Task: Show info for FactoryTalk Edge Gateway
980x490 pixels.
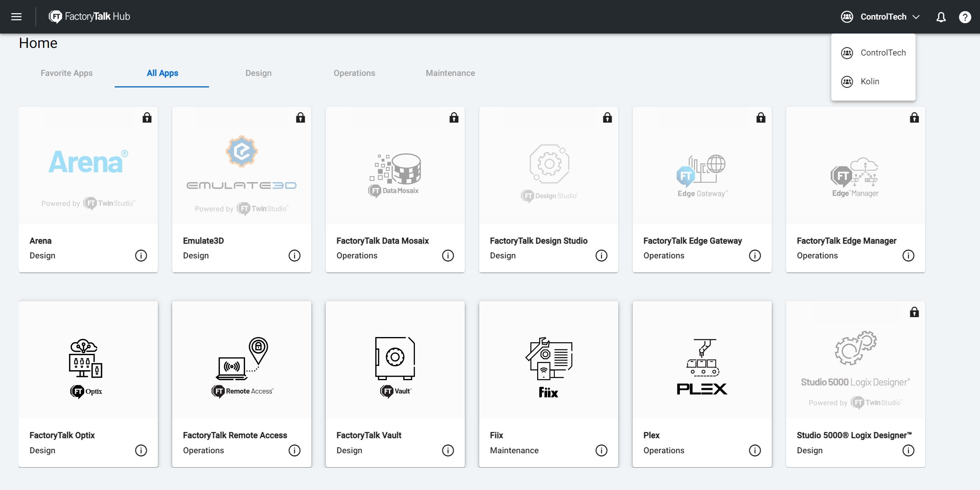Action: point(755,256)
